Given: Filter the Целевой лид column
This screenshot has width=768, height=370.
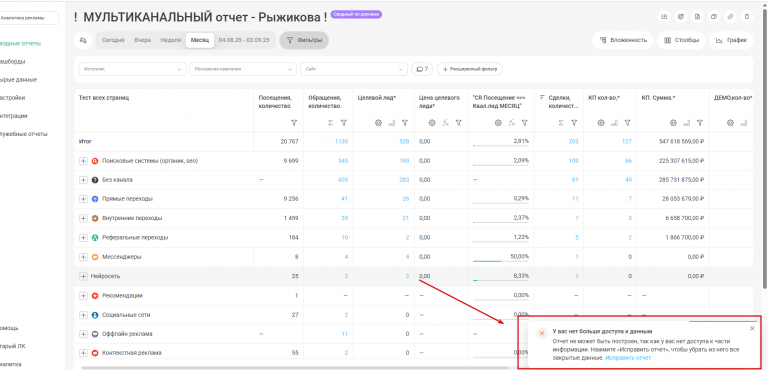Looking at the screenshot, I should (405, 123).
